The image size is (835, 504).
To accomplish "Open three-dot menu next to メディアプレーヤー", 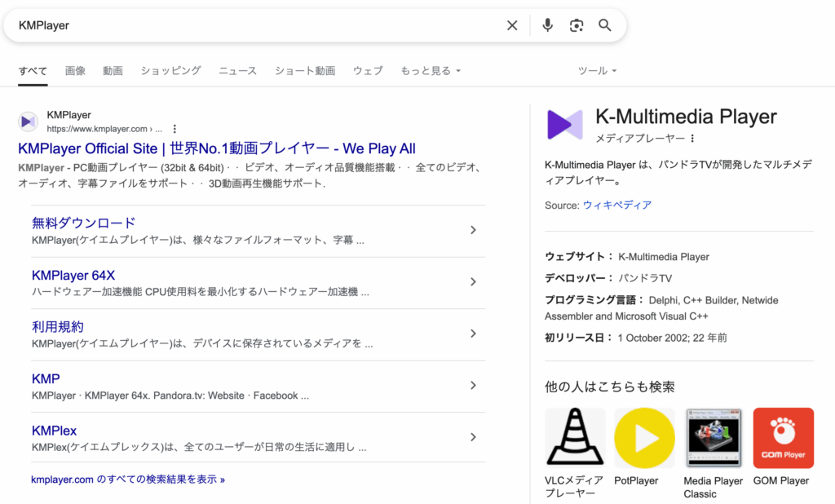I will click(692, 139).
